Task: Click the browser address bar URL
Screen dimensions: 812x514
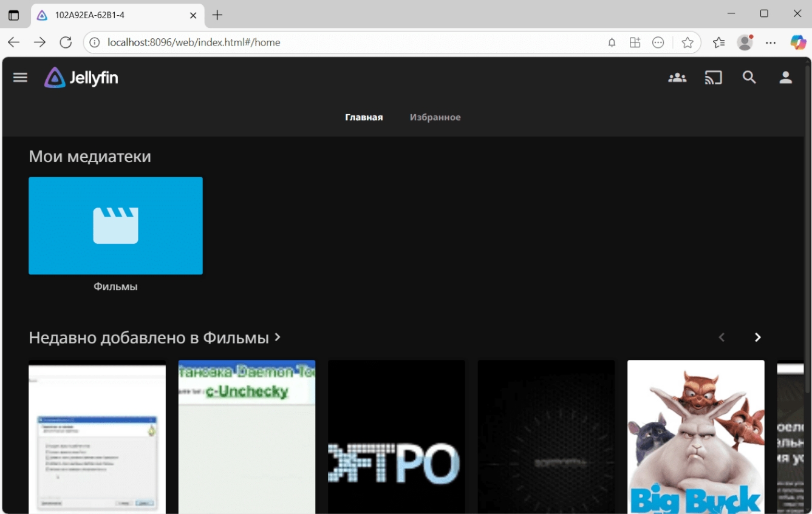Action: pyautogui.click(x=194, y=42)
